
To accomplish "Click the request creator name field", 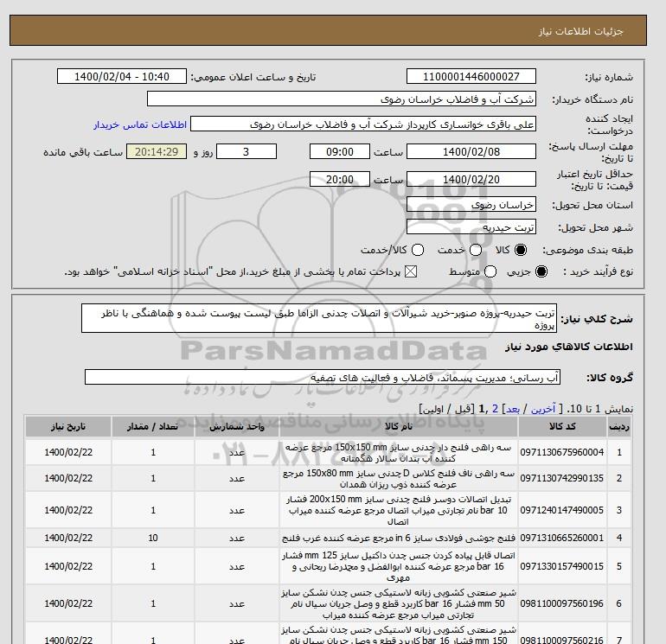I will [x=363, y=124].
